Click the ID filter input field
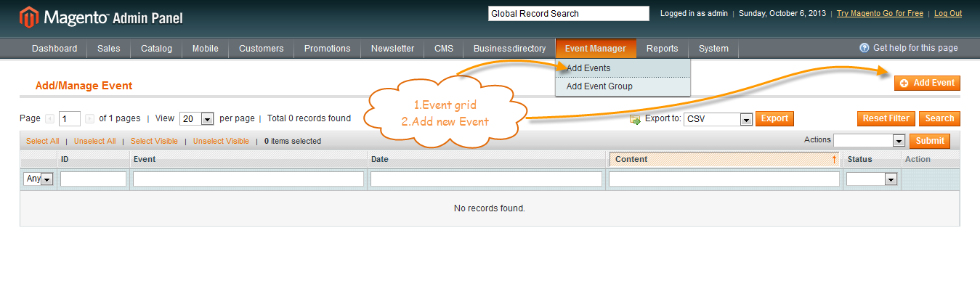The image size is (980, 289). point(93,179)
